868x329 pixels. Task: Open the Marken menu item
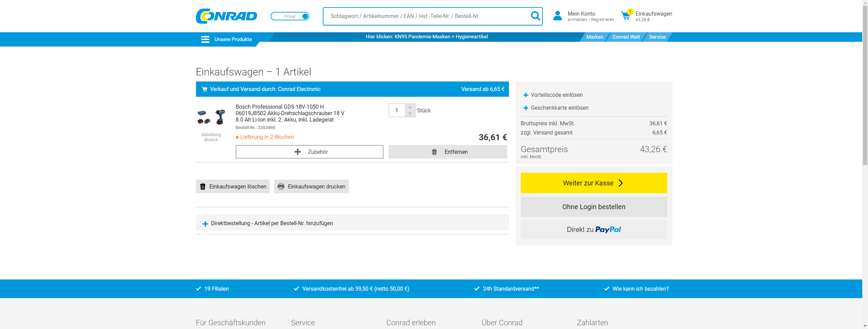click(x=595, y=37)
